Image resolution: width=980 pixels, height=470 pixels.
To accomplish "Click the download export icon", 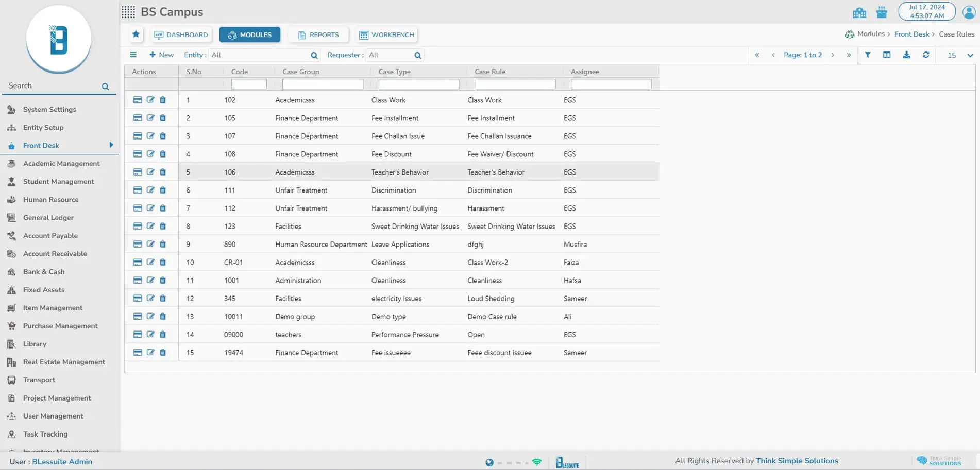I will (x=906, y=55).
